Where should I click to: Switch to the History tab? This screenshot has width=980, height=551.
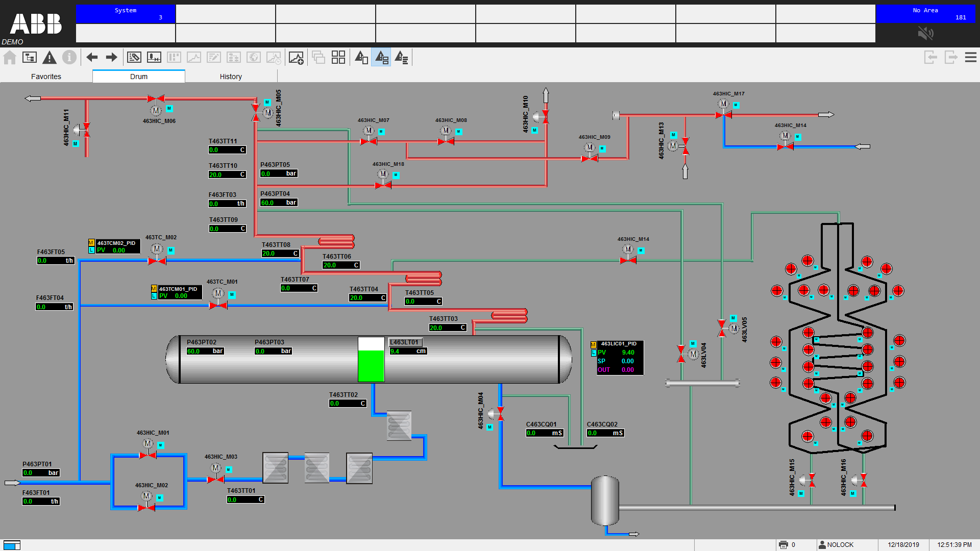point(231,77)
